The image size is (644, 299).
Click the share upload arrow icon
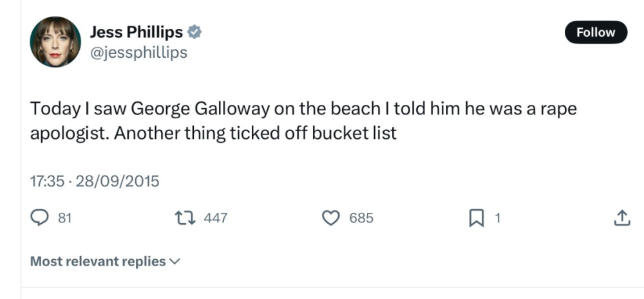coord(621,219)
